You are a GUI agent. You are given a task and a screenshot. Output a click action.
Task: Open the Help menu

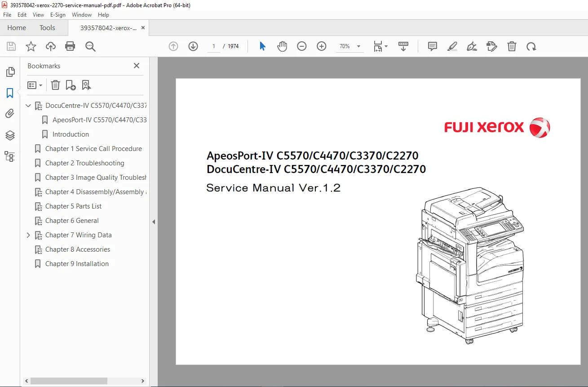pos(104,15)
